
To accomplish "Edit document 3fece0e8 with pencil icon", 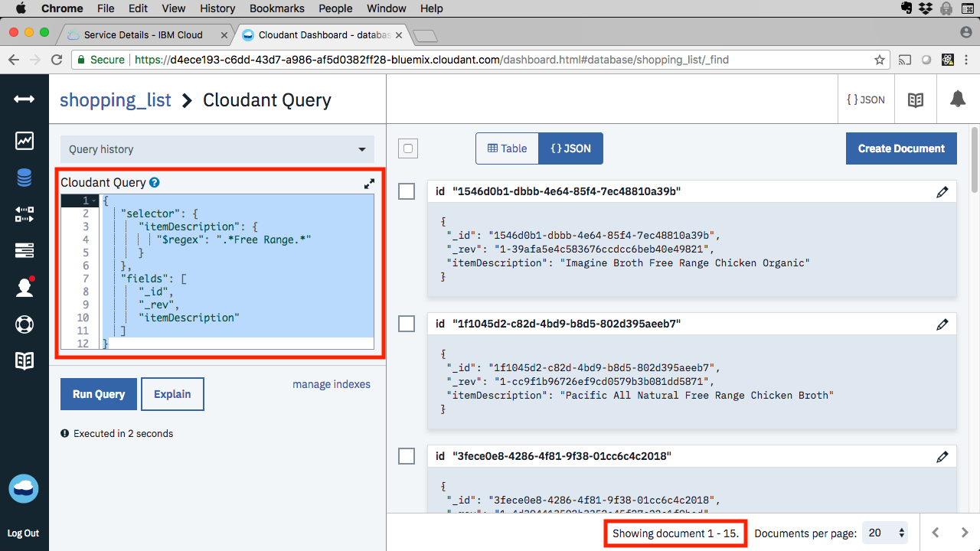I will pyautogui.click(x=942, y=457).
